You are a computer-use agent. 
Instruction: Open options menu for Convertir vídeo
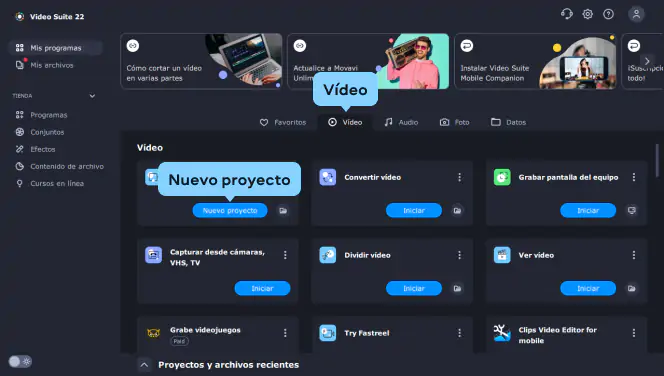coord(459,177)
